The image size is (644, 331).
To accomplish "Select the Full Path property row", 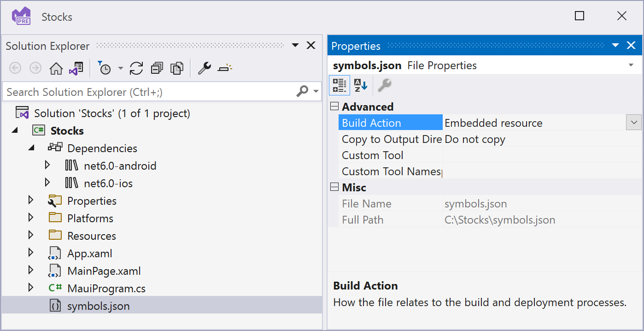I will (x=391, y=220).
